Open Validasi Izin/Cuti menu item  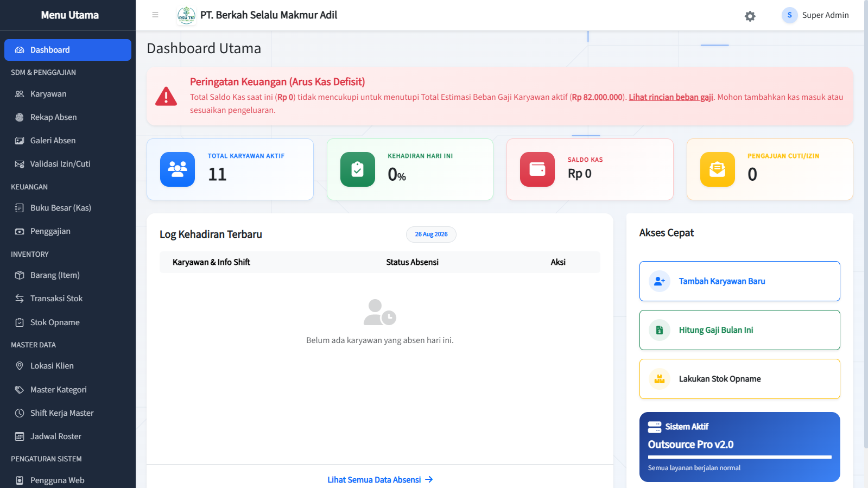pyautogui.click(x=68, y=164)
